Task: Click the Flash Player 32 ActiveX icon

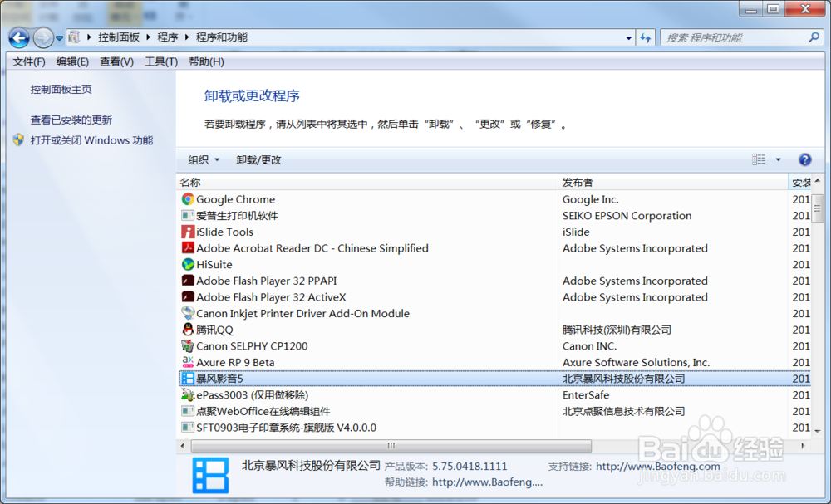Action: point(188,297)
